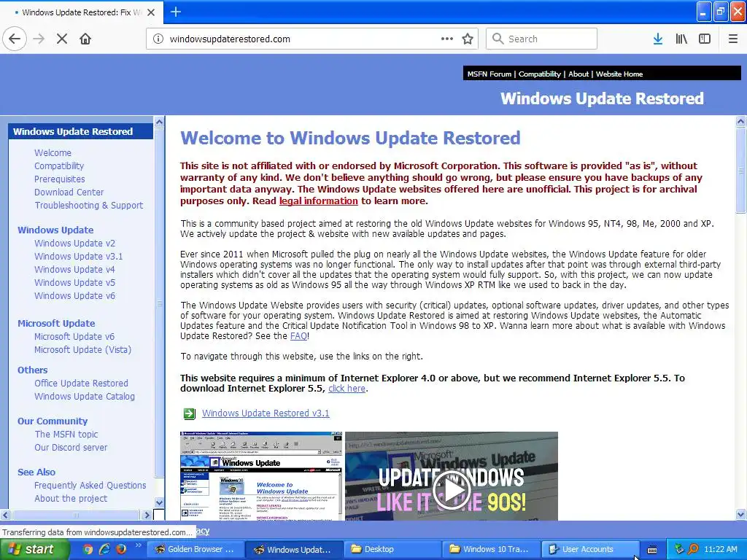Open Windows Update v3.1 sidebar link
747x560 pixels.
coord(78,257)
